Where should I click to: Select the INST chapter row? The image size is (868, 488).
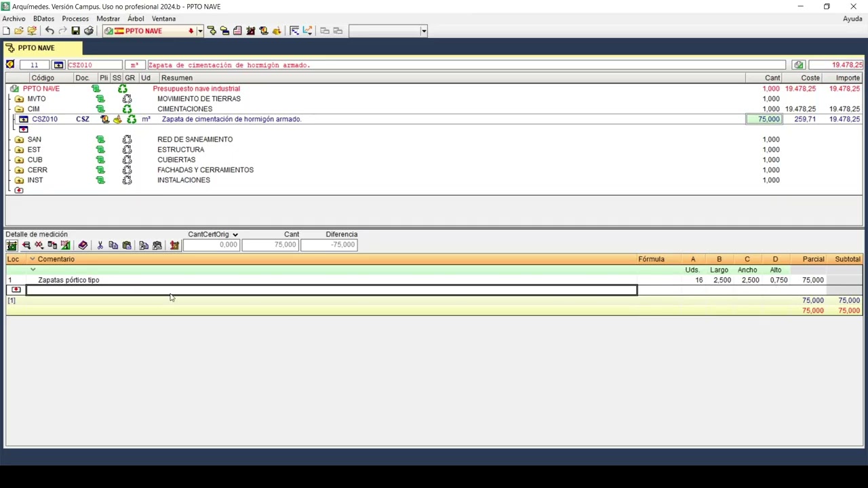[x=434, y=180]
